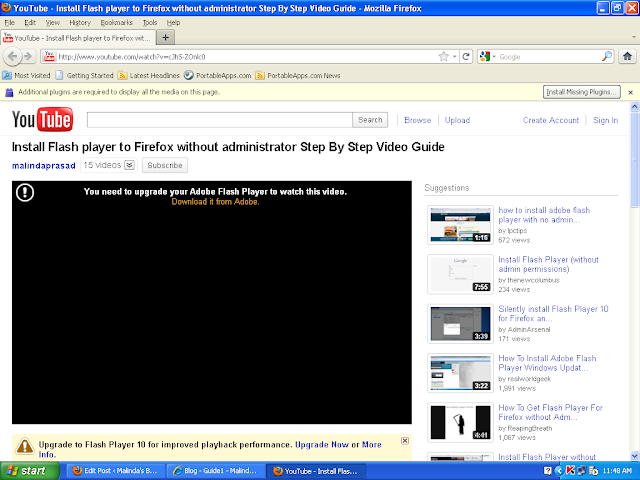Screen dimensions: 640x480
Task: Click the page scrollbar up arrow
Action: (x=634, y=107)
